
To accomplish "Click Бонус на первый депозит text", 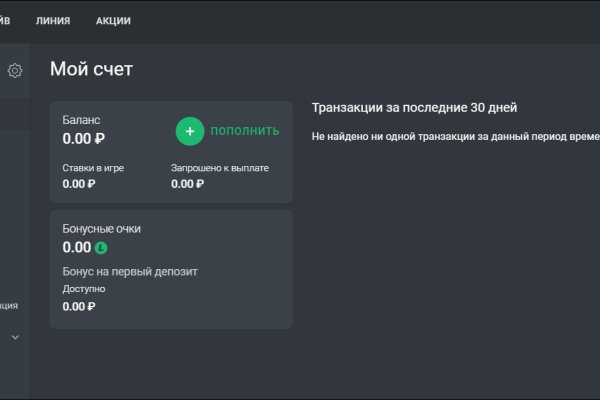I will [130, 272].
